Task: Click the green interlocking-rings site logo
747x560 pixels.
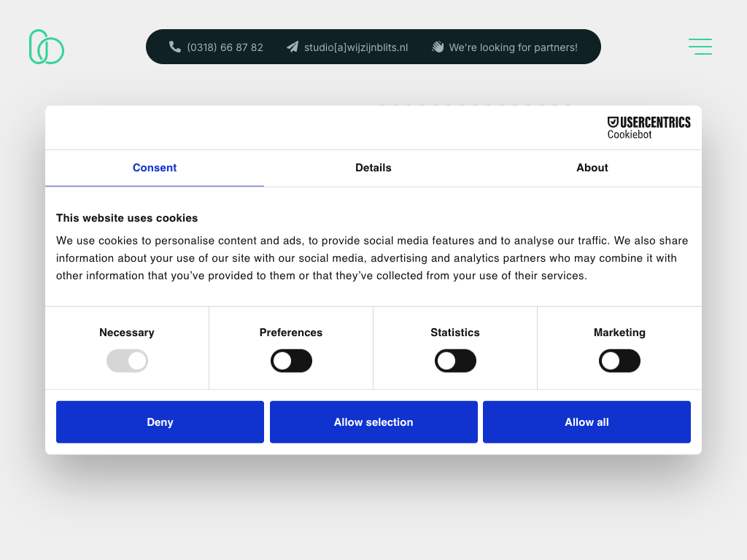Action: pos(47,47)
